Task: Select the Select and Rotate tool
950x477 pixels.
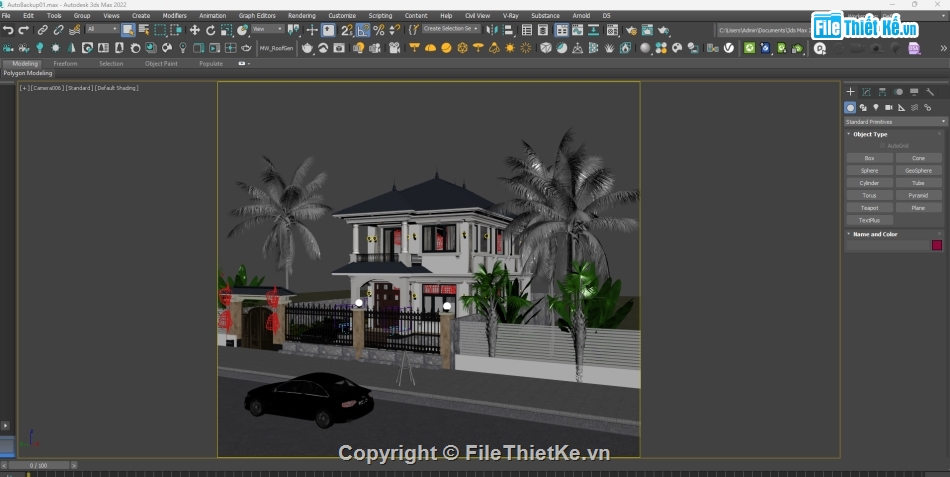Action: point(210,30)
